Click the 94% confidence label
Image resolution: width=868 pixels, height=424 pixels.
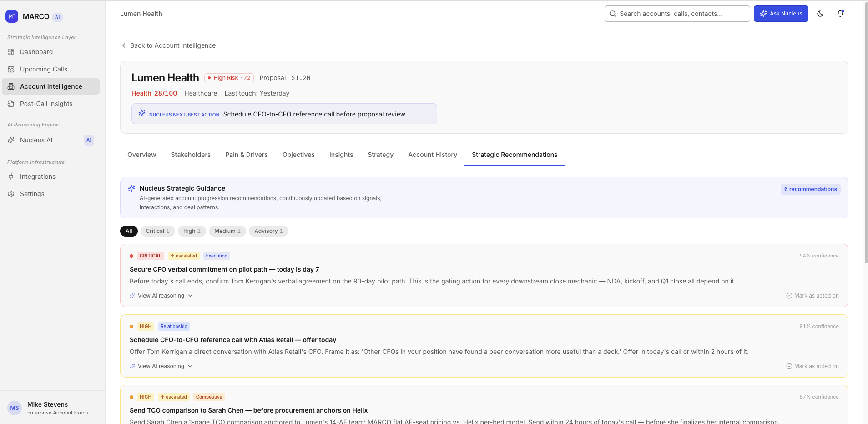pyautogui.click(x=819, y=256)
